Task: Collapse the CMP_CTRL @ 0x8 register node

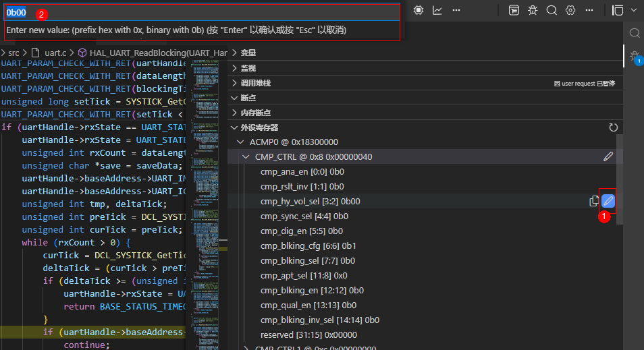Action: 246,156
